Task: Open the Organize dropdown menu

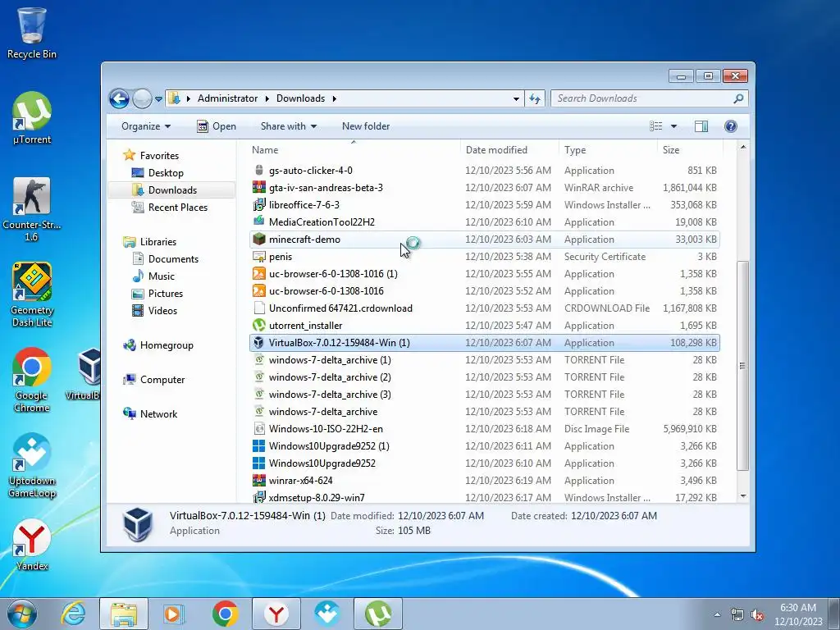Action: 146,126
